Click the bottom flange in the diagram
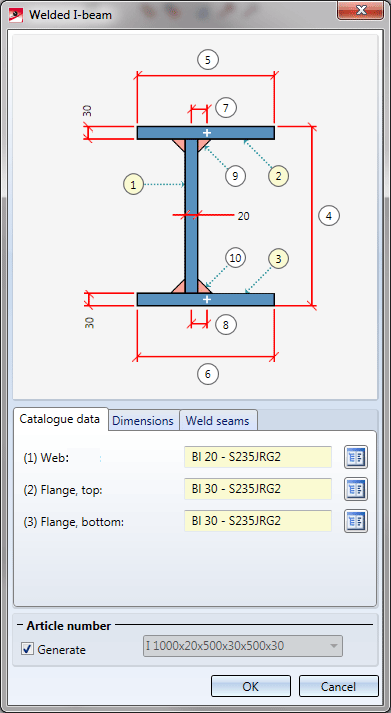391x713 pixels. coord(206,299)
